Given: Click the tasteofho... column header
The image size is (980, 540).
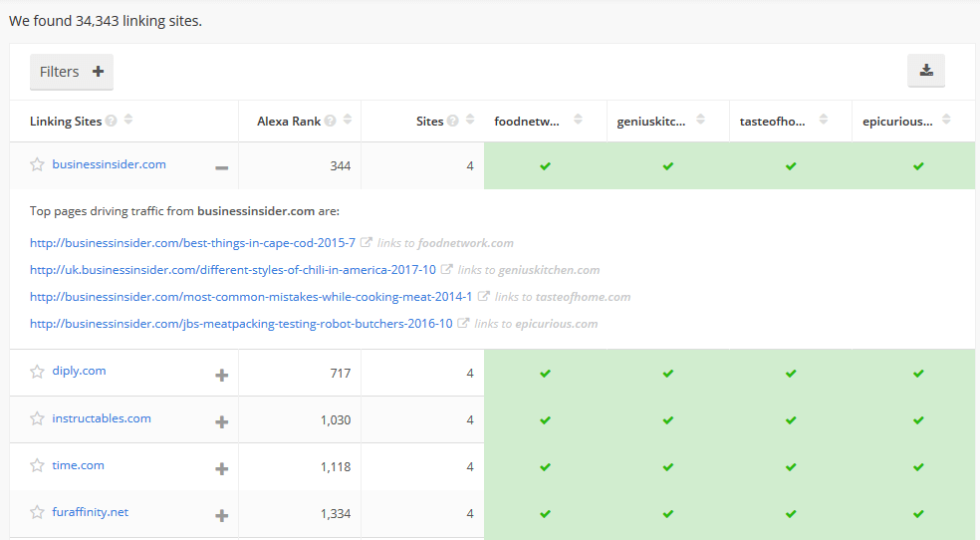Looking at the screenshot, I should tap(773, 122).
